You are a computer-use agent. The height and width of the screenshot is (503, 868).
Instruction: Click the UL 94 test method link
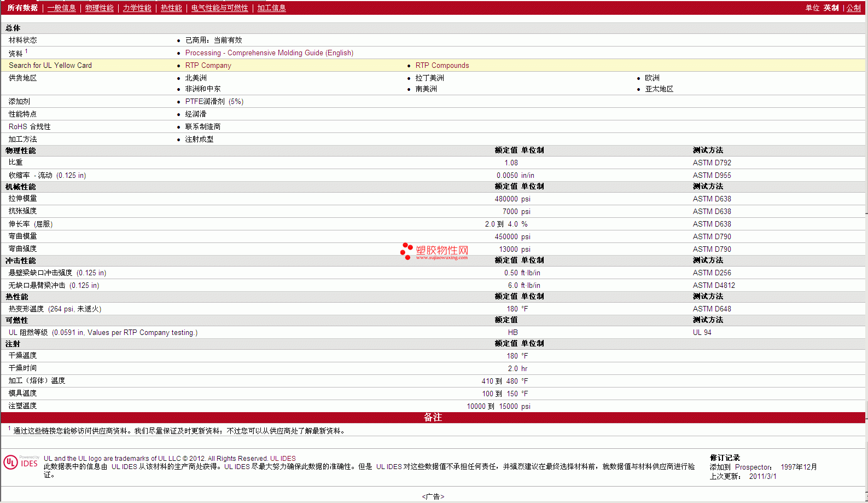coord(702,333)
